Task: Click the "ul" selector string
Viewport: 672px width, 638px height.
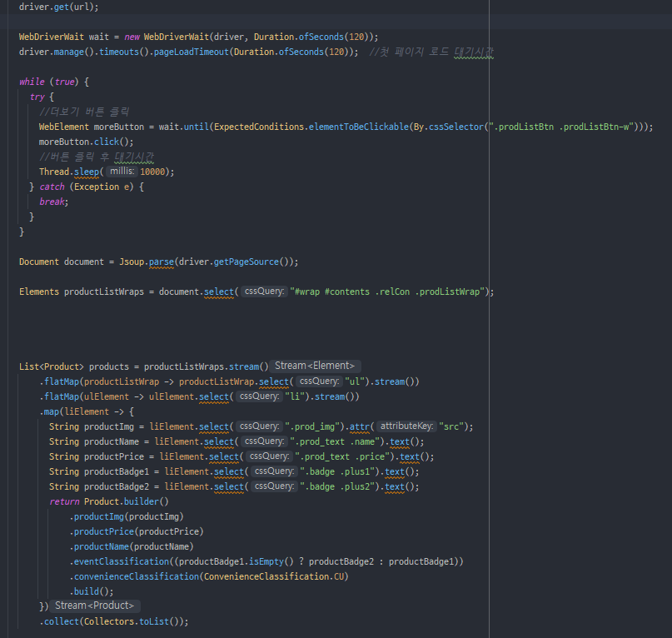Action: coord(355,382)
